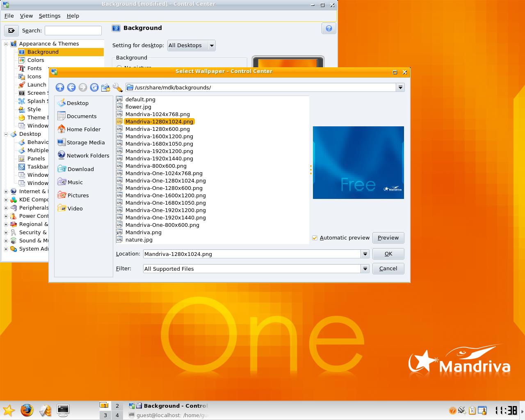Reload the backgrounds folder listing
The height and width of the screenshot is (420, 525).
click(94, 87)
